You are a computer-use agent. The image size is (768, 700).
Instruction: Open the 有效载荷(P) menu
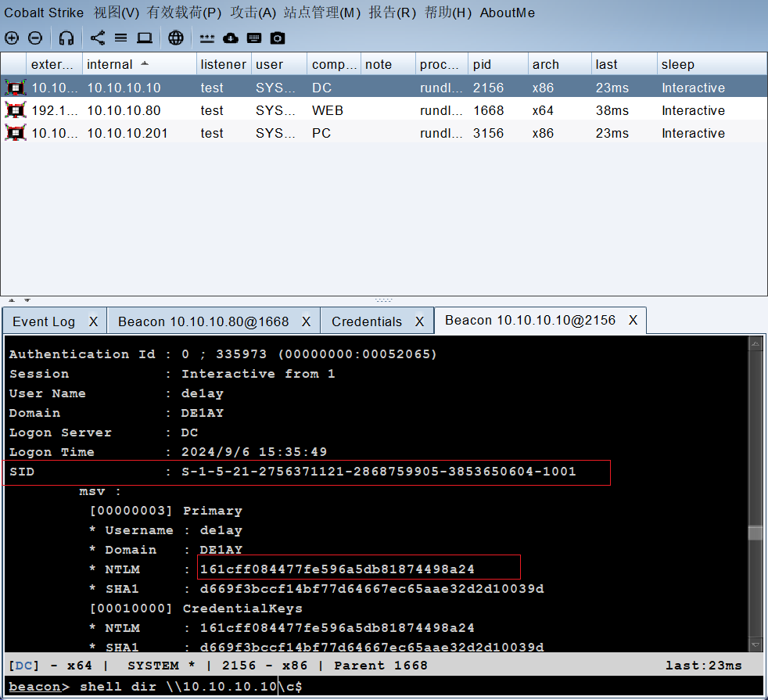[184, 13]
